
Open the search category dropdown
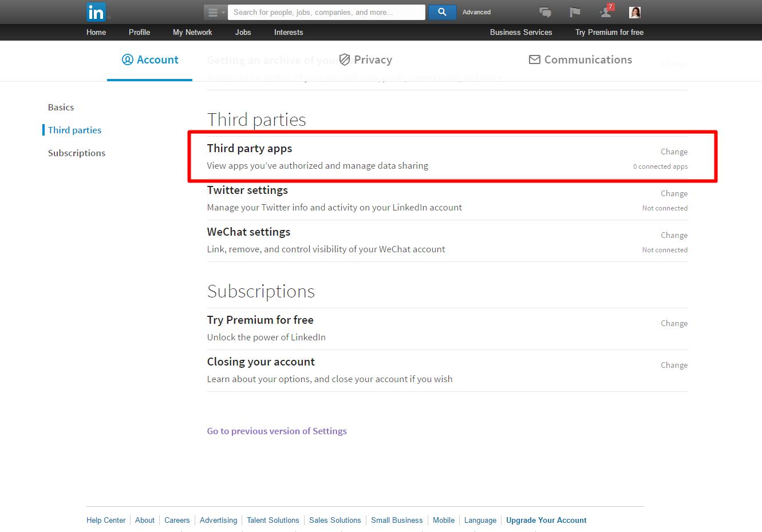pos(216,12)
